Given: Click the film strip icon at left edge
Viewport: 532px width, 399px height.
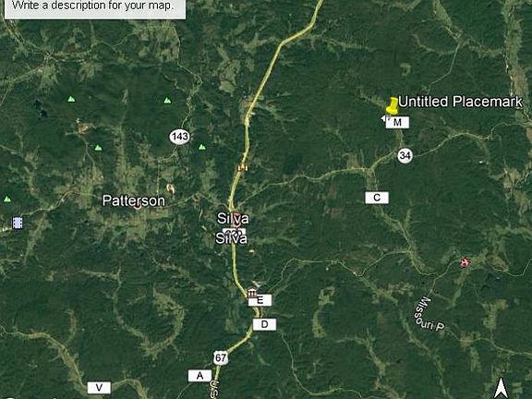Looking at the screenshot, I should [18, 223].
